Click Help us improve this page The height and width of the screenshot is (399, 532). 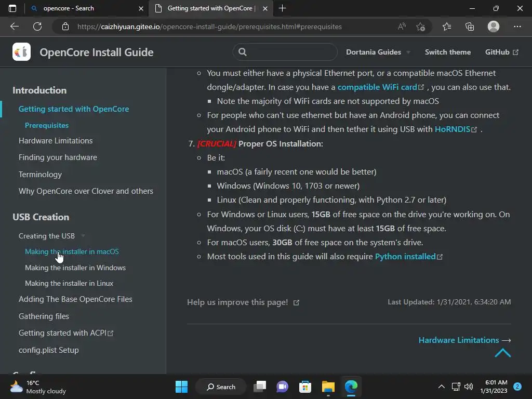243,302
